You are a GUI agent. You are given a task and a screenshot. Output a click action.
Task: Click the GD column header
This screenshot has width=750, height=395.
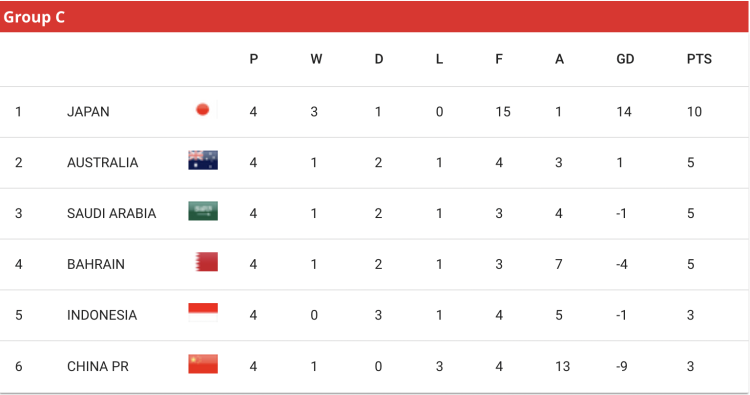(x=625, y=59)
